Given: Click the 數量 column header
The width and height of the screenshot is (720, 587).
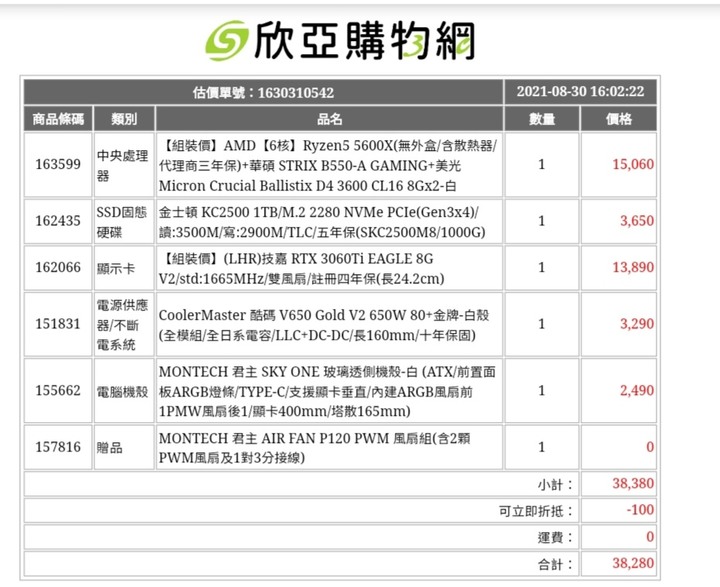Looking at the screenshot, I should click(x=542, y=119).
